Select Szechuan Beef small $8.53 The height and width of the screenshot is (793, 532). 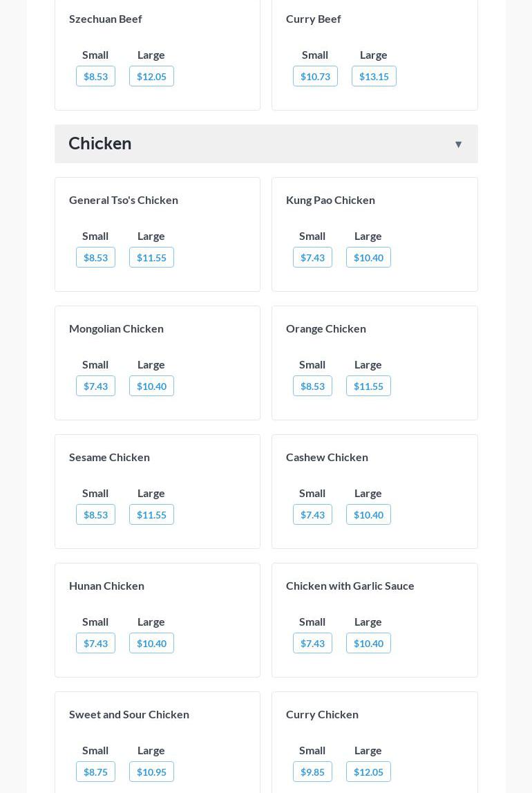(x=95, y=76)
